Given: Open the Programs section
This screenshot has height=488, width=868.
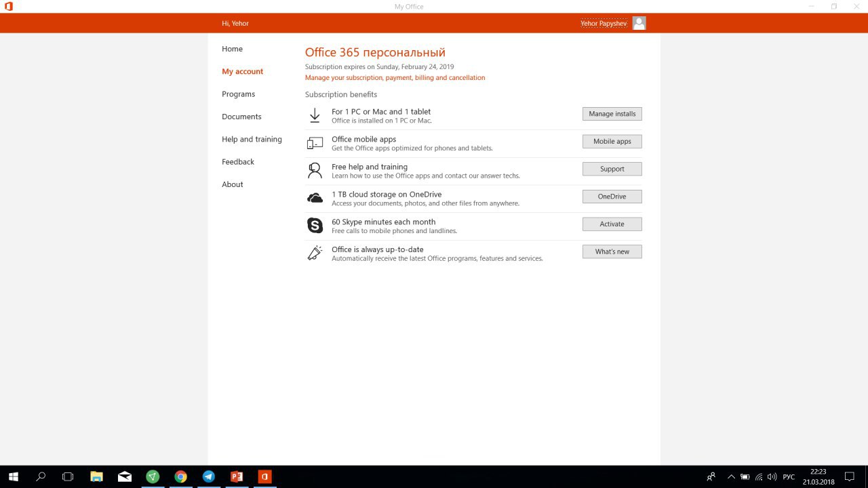Looking at the screenshot, I should pyautogui.click(x=238, y=94).
